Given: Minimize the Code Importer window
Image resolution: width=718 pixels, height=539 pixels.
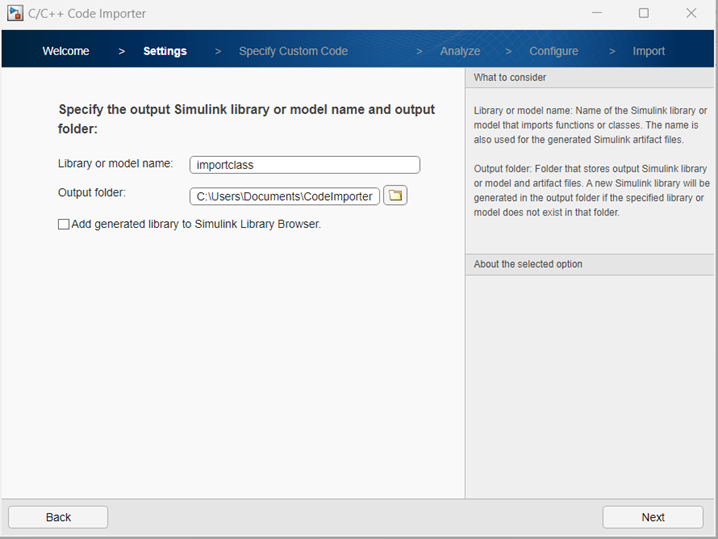Looking at the screenshot, I should click(597, 13).
